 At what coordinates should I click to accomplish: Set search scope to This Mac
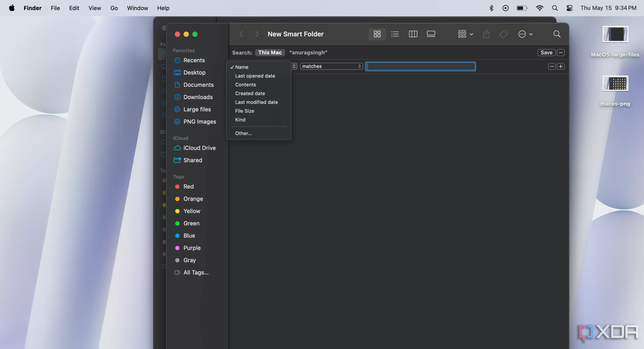point(270,53)
